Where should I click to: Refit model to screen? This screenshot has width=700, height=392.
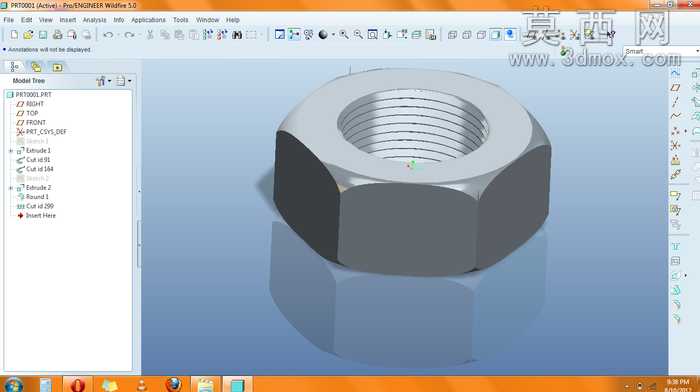click(x=372, y=34)
